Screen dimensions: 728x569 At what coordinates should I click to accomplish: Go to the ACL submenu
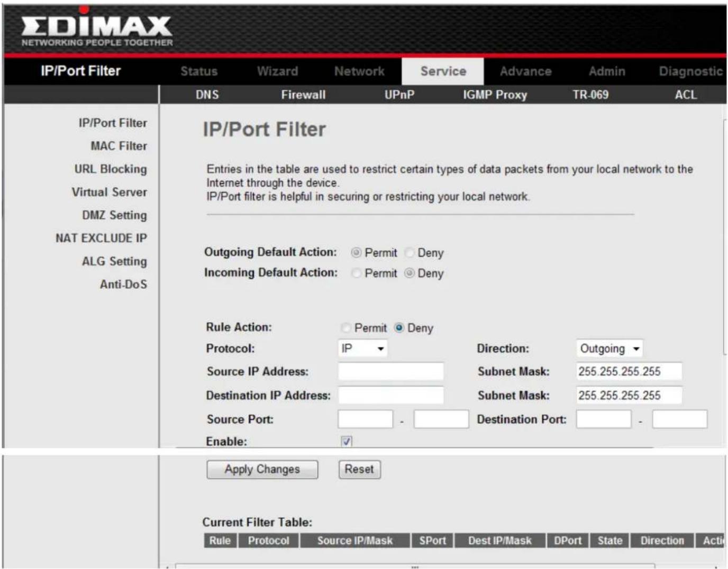[686, 95]
